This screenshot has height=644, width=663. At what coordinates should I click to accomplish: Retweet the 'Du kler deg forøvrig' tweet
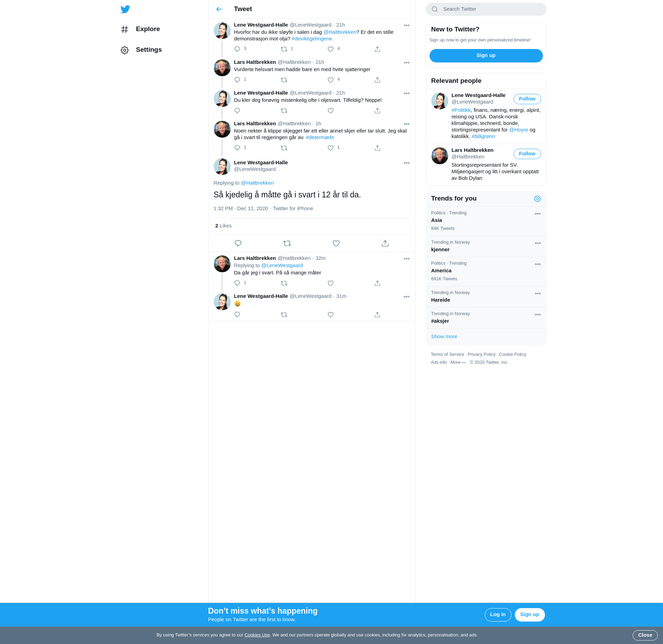pos(284,110)
